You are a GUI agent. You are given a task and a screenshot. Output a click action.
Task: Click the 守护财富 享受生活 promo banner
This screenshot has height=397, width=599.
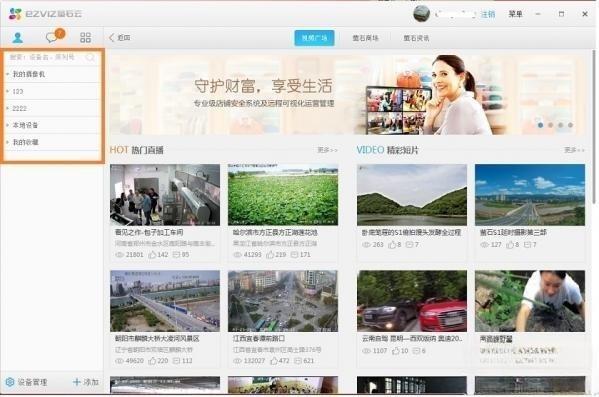click(x=347, y=94)
